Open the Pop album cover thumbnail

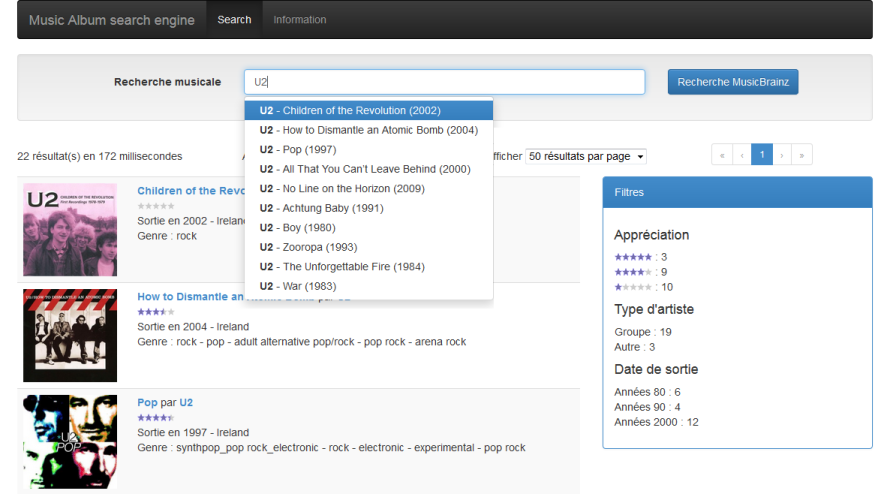tap(70, 442)
